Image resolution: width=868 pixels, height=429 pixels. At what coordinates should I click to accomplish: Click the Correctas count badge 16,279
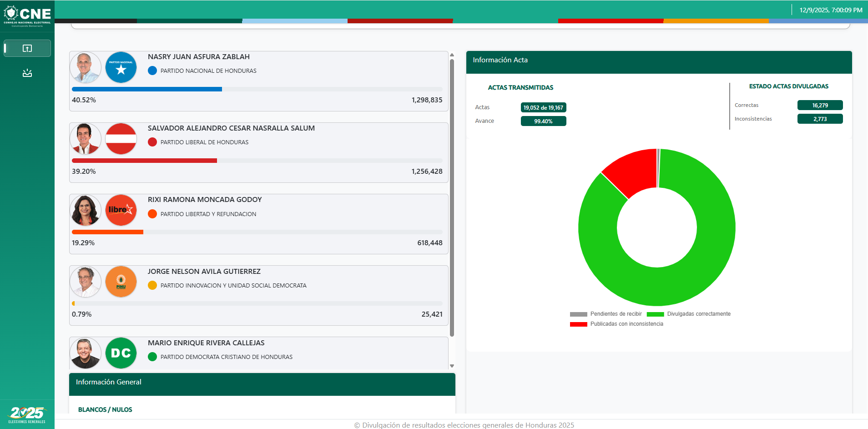pyautogui.click(x=820, y=105)
